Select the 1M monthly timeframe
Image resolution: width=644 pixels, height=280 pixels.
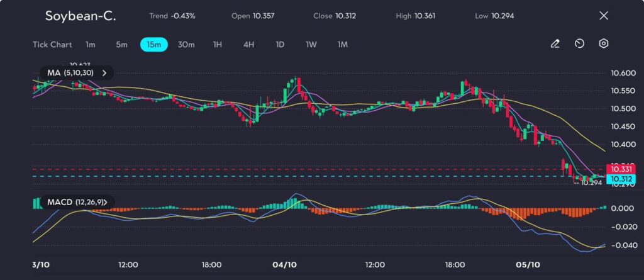[x=342, y=45]
